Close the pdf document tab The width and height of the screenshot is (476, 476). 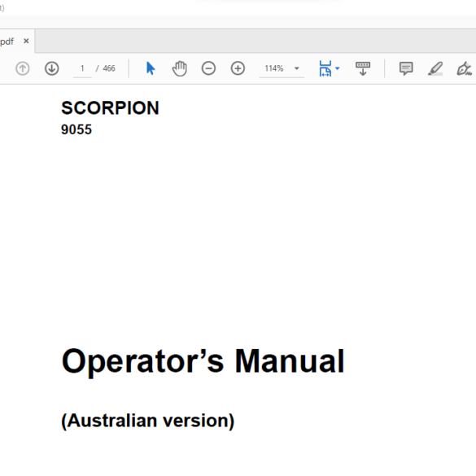point(26,41)
